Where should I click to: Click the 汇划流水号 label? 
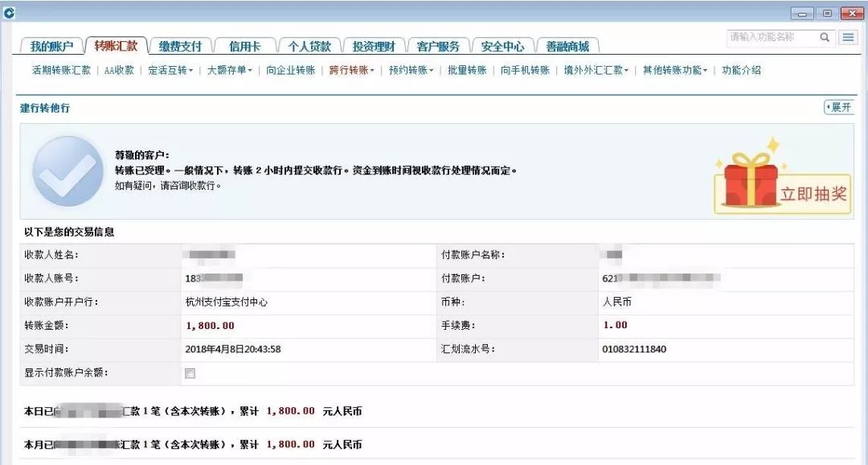pyautogui.click(x=468, y=349)
